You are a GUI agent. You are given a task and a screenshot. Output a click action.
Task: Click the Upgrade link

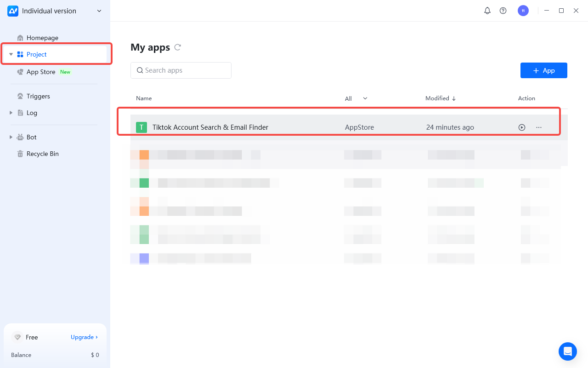coord(84,337)
